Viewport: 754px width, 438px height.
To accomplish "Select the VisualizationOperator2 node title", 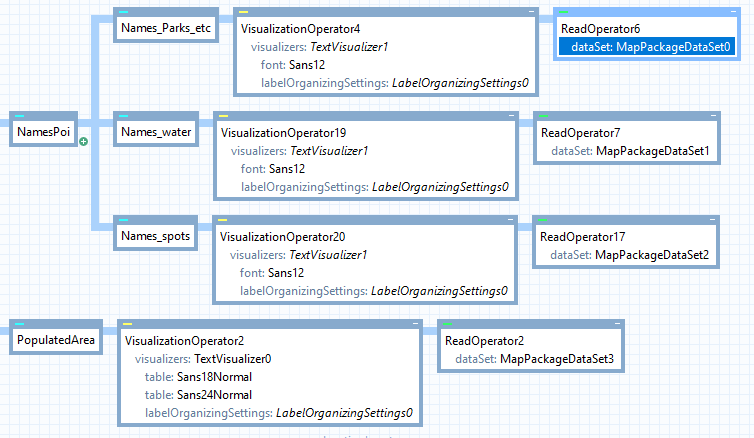I will click(184, 342).
